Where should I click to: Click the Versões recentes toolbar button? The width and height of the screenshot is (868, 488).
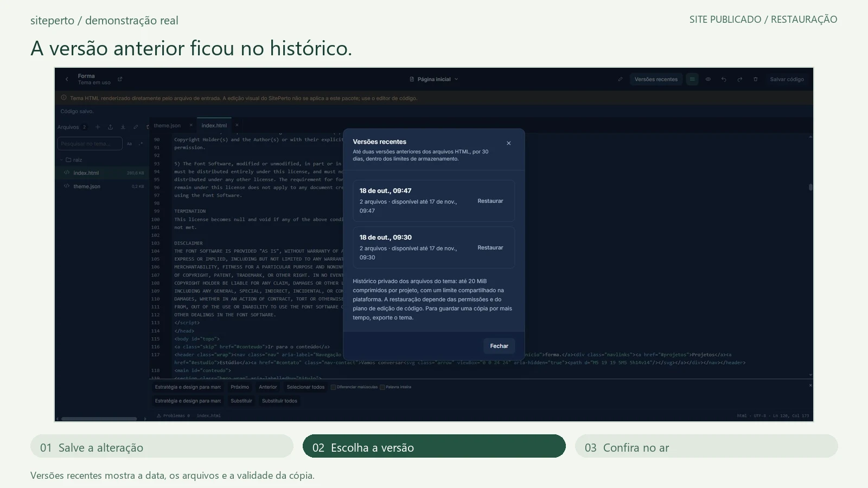(x=656, y=79)
